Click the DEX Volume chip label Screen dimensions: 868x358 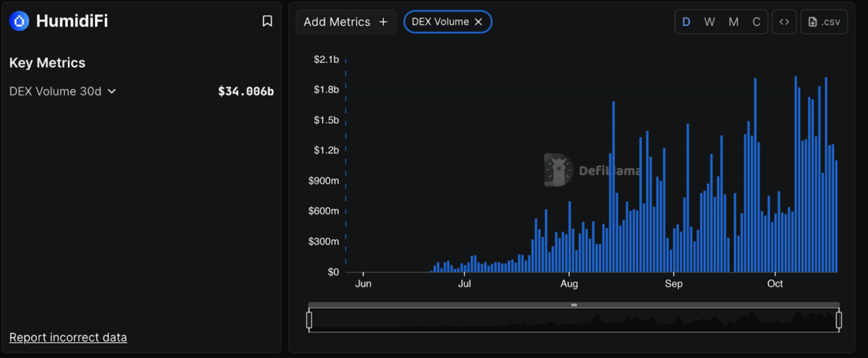440,22
